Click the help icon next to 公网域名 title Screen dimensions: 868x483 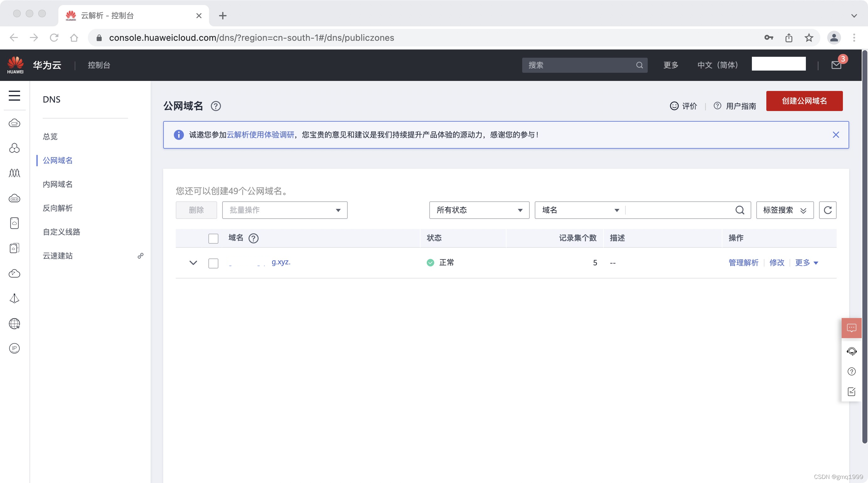click(x=216, y=106)
